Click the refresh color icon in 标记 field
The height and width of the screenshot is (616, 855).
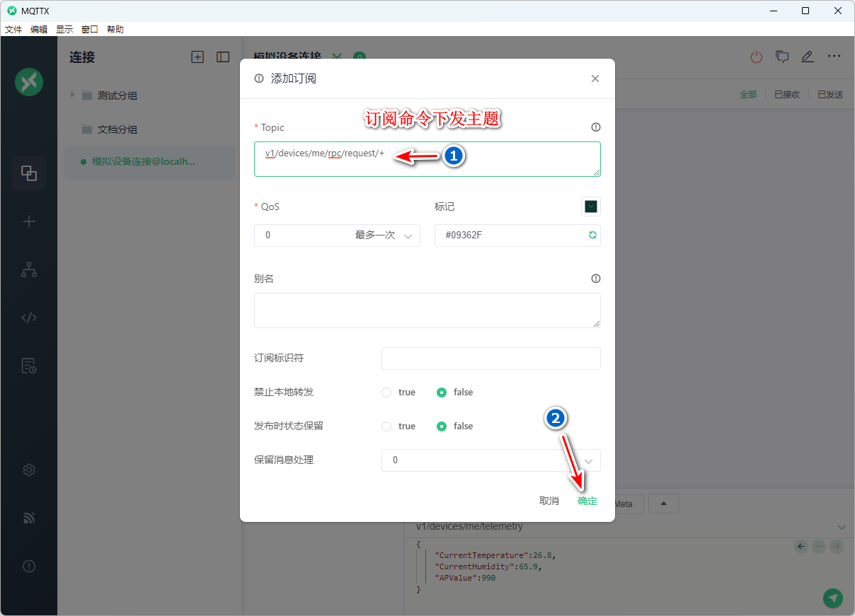[x=592, y=236]
